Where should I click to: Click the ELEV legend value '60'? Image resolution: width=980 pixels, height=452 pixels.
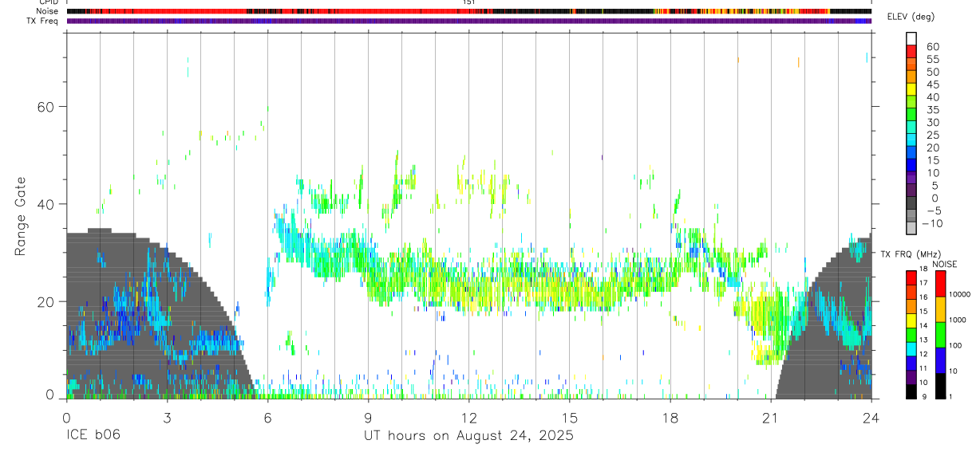point(932,47)
